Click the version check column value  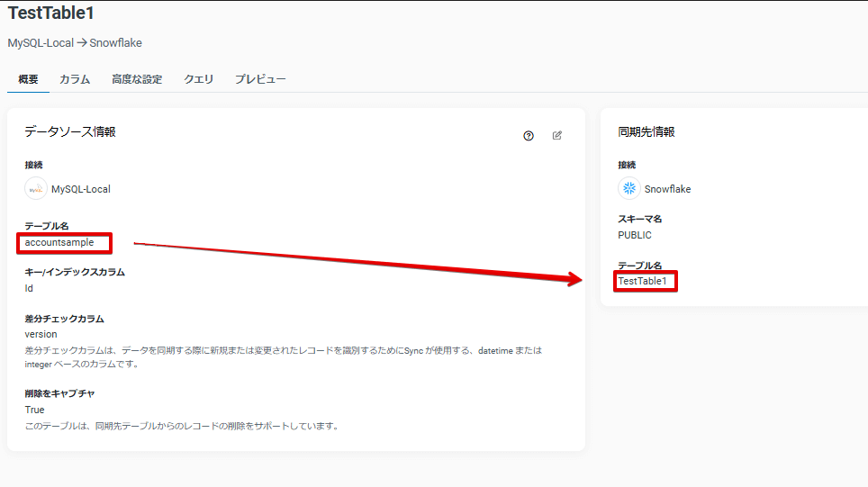click(x=41, y=334)
